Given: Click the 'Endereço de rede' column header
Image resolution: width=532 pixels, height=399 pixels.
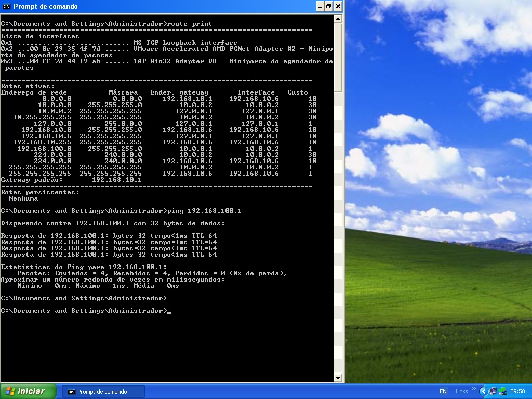Looking at the screenshot, I should 34,92.
